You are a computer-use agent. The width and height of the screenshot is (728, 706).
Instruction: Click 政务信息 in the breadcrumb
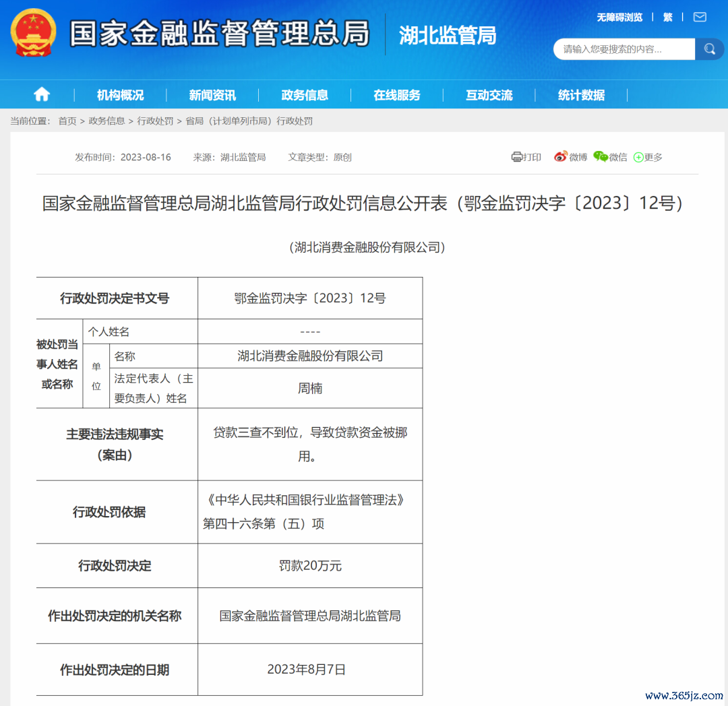coord(107,121)
